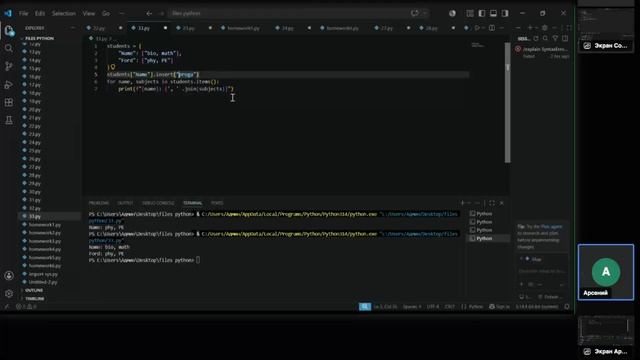Open the Accounts icon in activity bar
The height and width of the screenshot is (360, 640).
9,276
